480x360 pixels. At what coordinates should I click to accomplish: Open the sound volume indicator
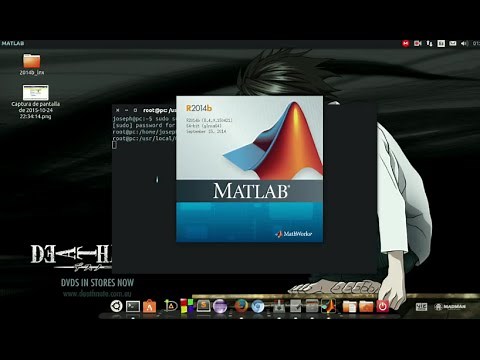click(464, 43)
